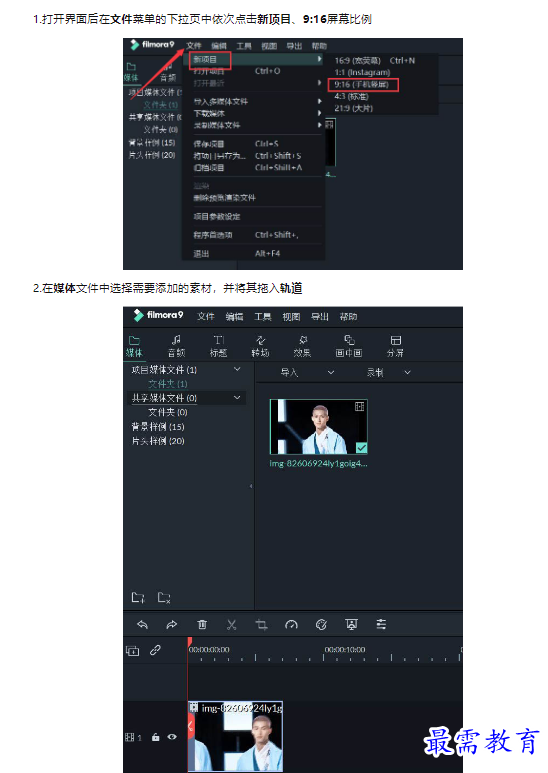Screen dimensions: 548x773
Task: Click the filmstrip badge on media thumbnail
Action: 360,406
